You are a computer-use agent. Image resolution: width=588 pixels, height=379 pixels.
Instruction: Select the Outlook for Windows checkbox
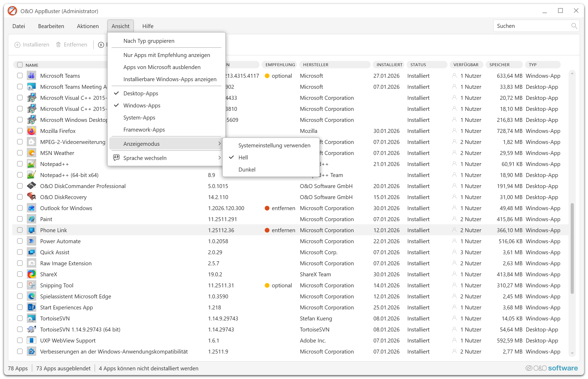(20, 208)
